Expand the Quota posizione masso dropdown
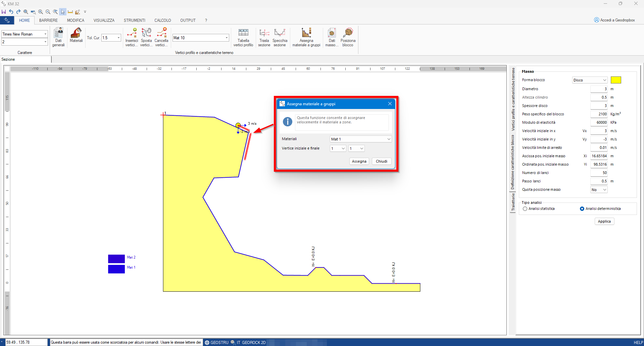Screen dimensions: 644x346 [x=599, y=190]
